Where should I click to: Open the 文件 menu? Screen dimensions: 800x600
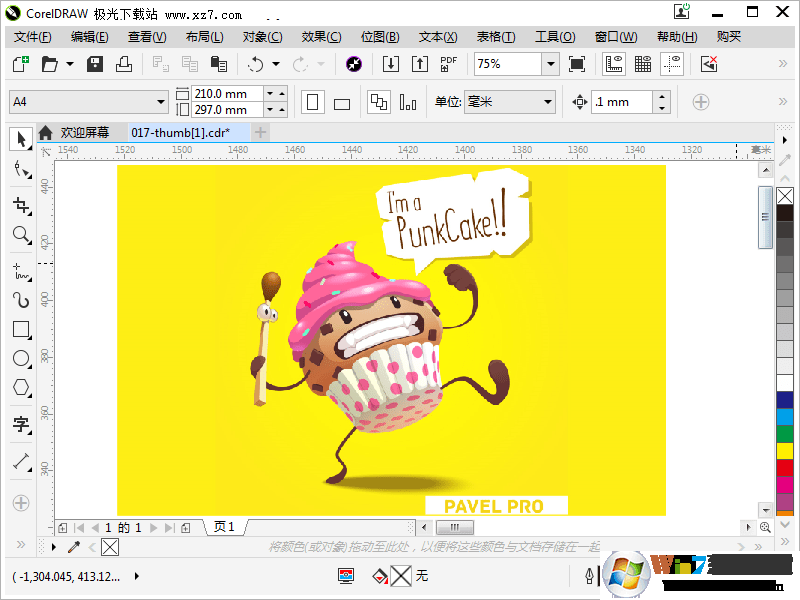31,36
